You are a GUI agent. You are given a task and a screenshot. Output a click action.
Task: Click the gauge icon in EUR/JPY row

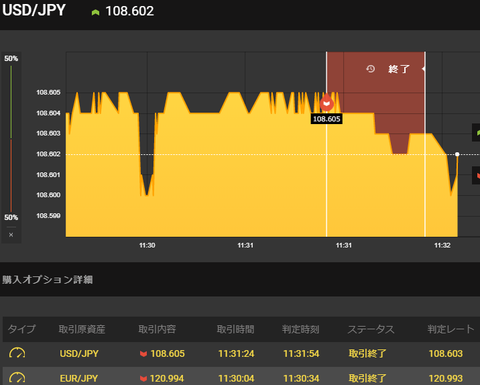(x=17, y=378)
